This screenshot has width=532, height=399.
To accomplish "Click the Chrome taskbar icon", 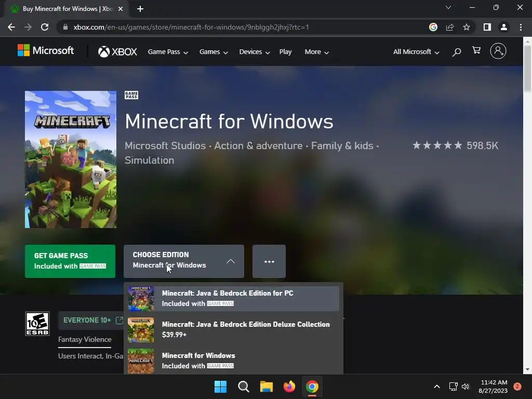I will (x=312, y=387).
